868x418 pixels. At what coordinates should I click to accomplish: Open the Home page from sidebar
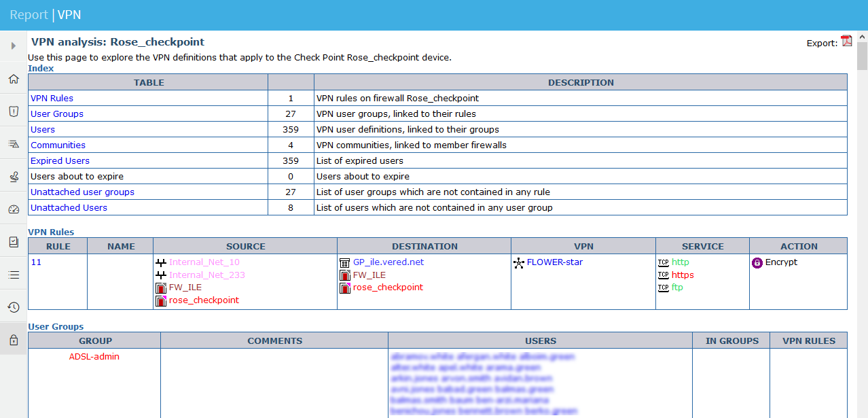[x=14, y=79]
